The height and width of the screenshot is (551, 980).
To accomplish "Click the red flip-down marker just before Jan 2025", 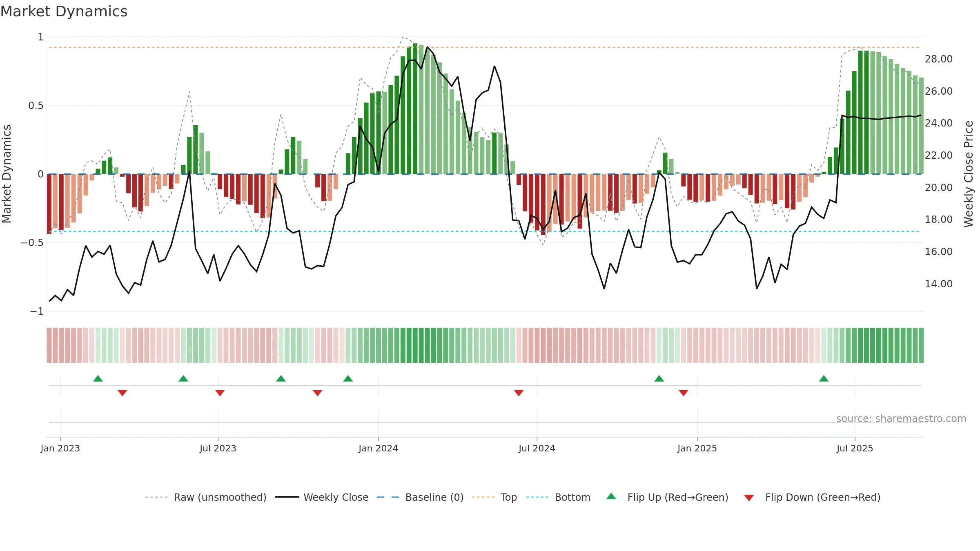I will point(684,393).
